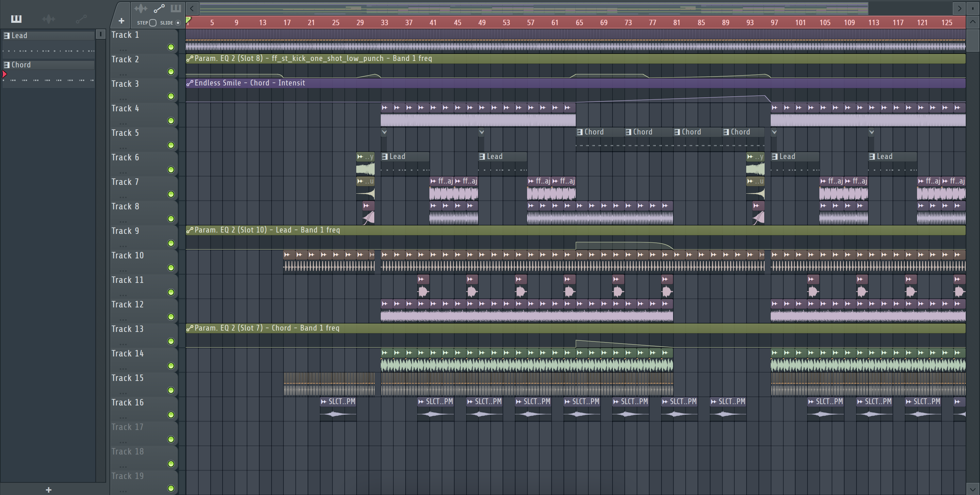Click the top-right corner playlist options button
Image resolution: width=980 pixels, height=495 pixels.
tap(973, 9)
